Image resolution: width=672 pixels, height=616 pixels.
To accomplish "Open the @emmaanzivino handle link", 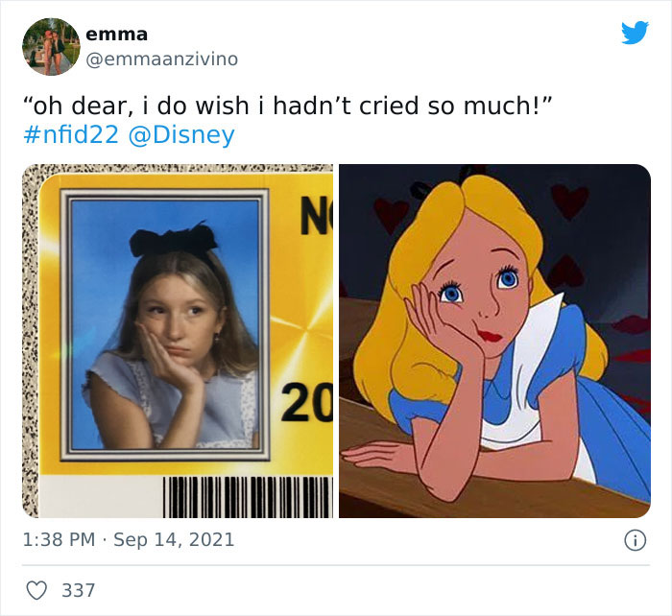I will (161, 59).
